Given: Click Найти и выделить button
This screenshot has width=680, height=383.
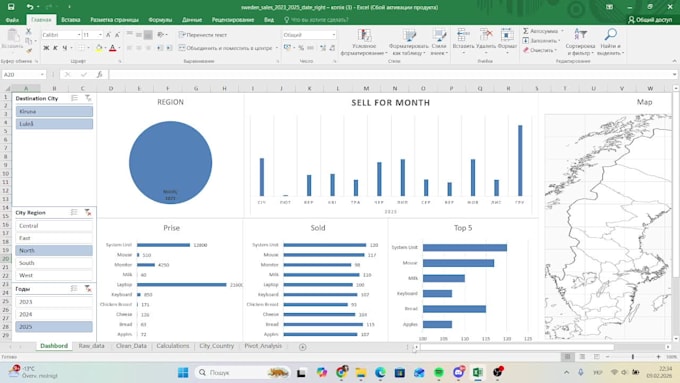Looking at the screenshot, I should pyautogui.click(x=611, y=42).
